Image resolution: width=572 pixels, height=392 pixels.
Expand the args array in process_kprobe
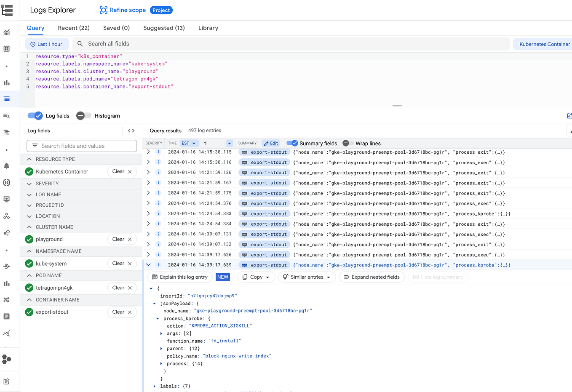(161, 333)
